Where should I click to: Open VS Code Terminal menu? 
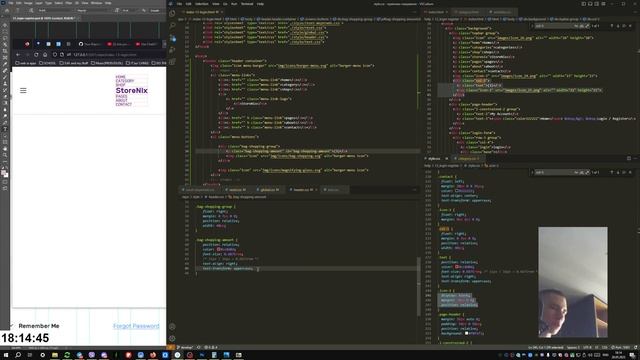tap(247, 4)
